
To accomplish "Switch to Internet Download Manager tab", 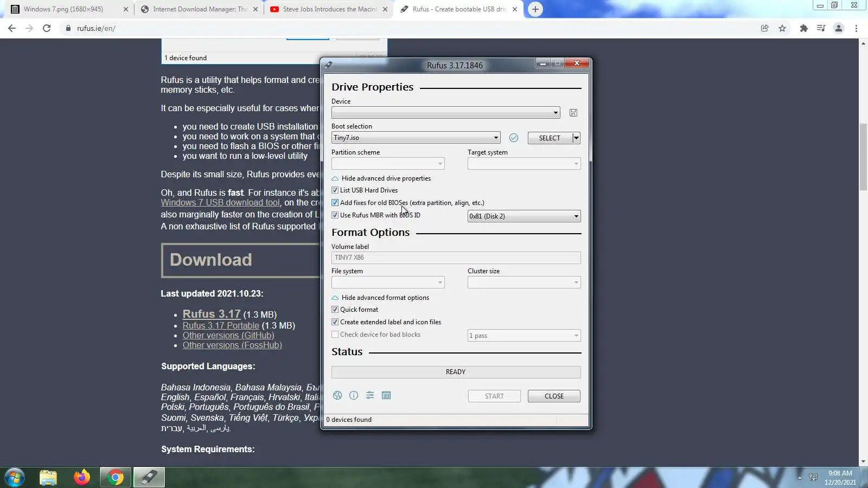I will point(199,9).
